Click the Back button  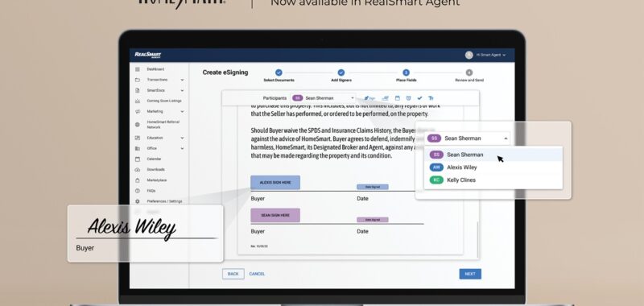(x=233, y=274)
